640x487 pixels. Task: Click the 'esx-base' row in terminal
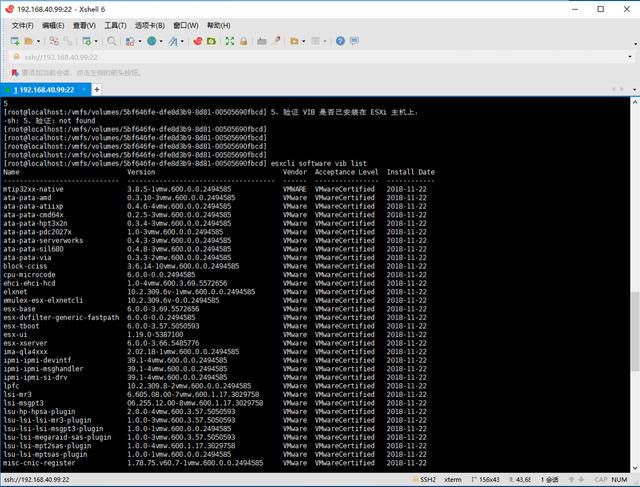pyautogui.click(x=215, y=309)
